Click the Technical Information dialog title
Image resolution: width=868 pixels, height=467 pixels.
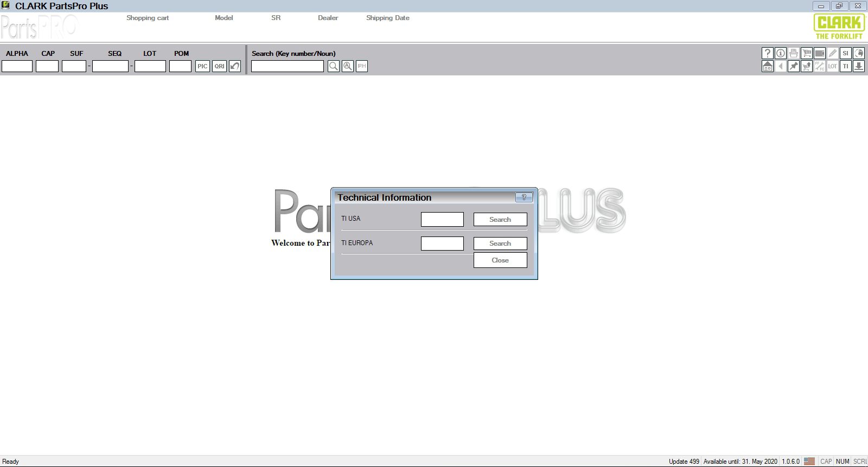384,197
